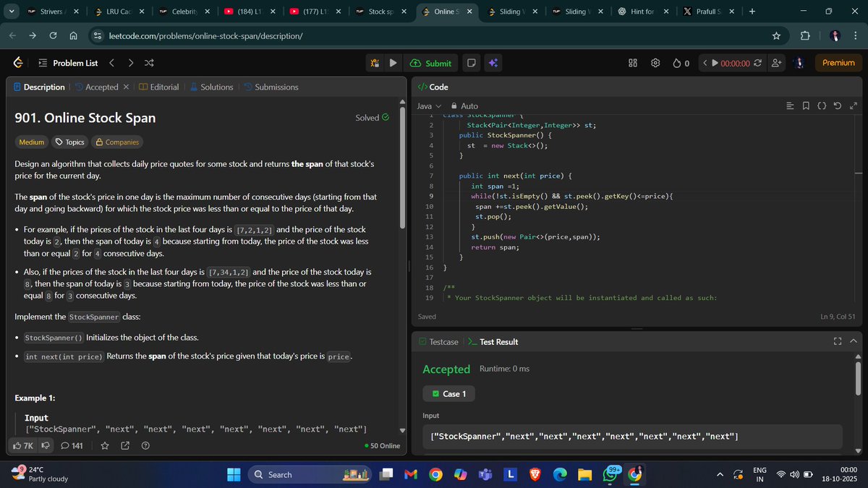Viewport: 868px width, 488px height.
Task: Click the Submit button
Action: point(430,63)
